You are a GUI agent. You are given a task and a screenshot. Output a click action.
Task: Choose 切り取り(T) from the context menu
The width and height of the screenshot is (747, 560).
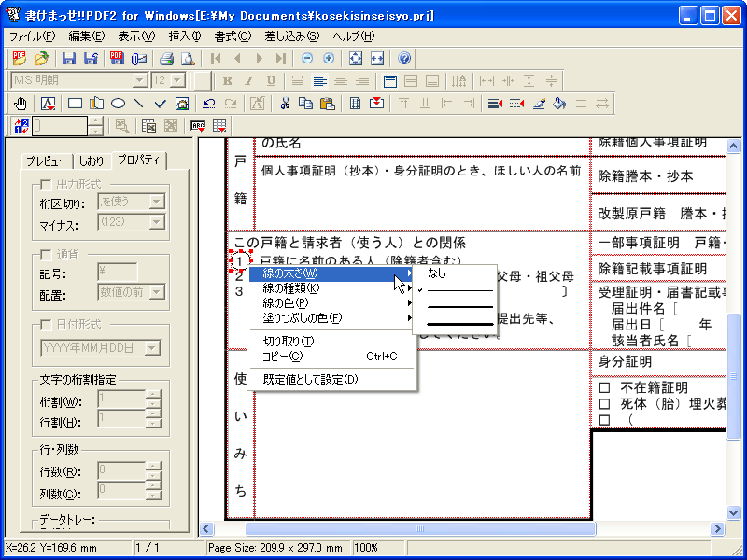point(331,342)
